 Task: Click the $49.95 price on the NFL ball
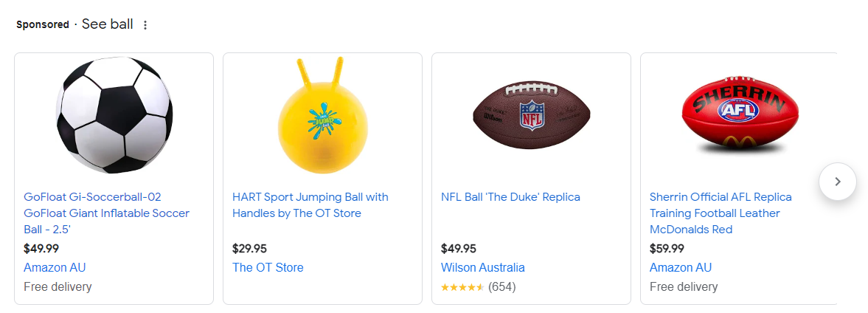[x=458, y=248]
